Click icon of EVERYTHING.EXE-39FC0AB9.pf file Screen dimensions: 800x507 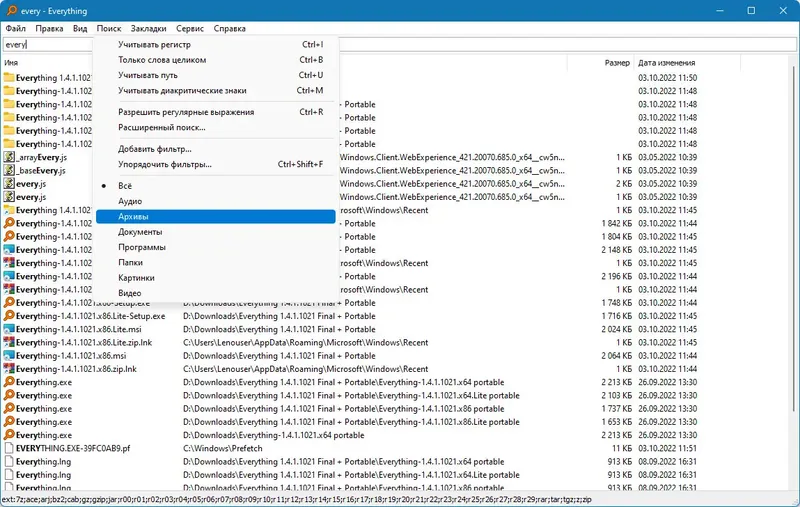[x=9, y=448]
